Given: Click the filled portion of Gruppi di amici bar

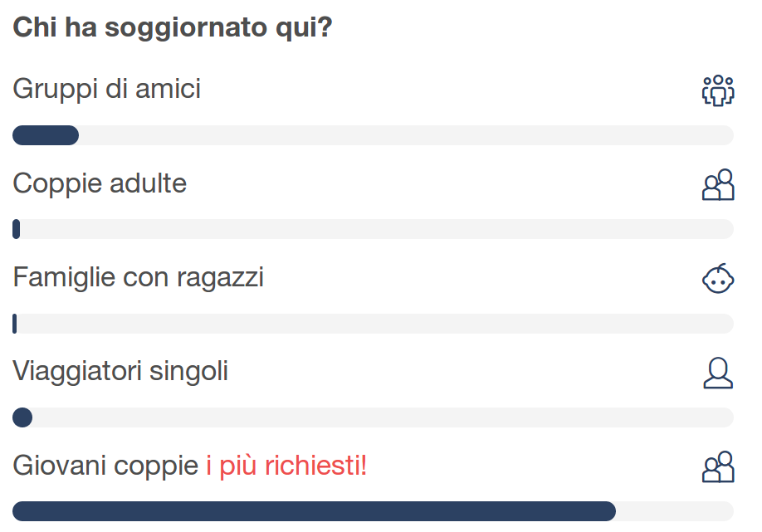Looking at the screenshot, I should pos(46,135).
